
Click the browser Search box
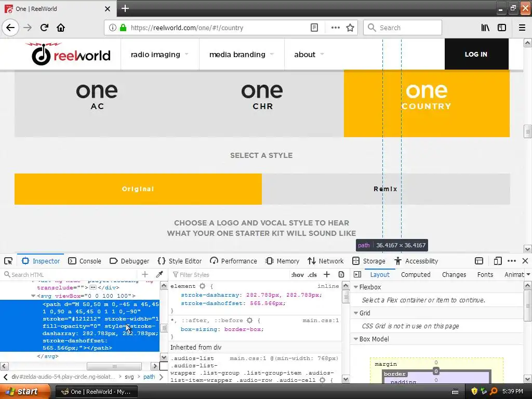pos(403,28)
